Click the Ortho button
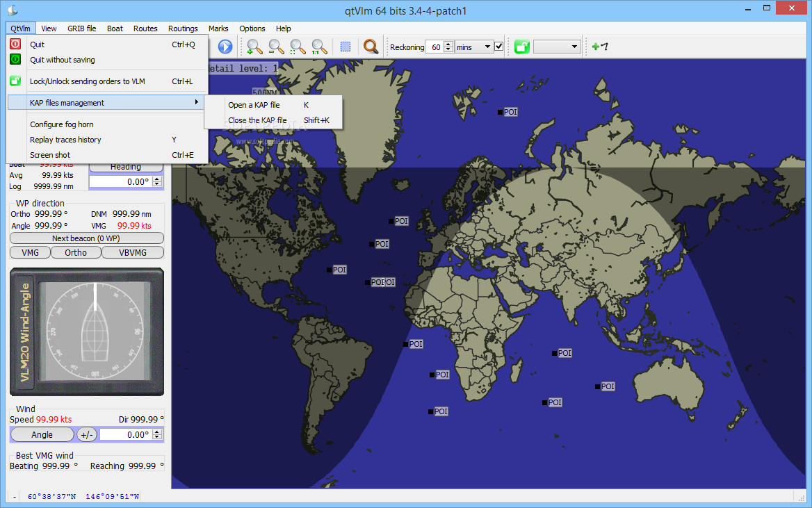 (76, 253)
